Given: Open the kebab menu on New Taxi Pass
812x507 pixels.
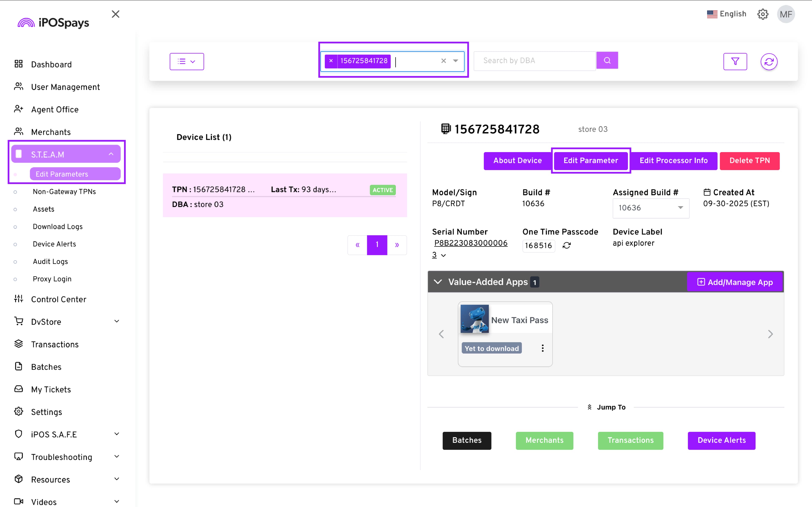Looking at the screenshot, I should (x=542, y=348).
